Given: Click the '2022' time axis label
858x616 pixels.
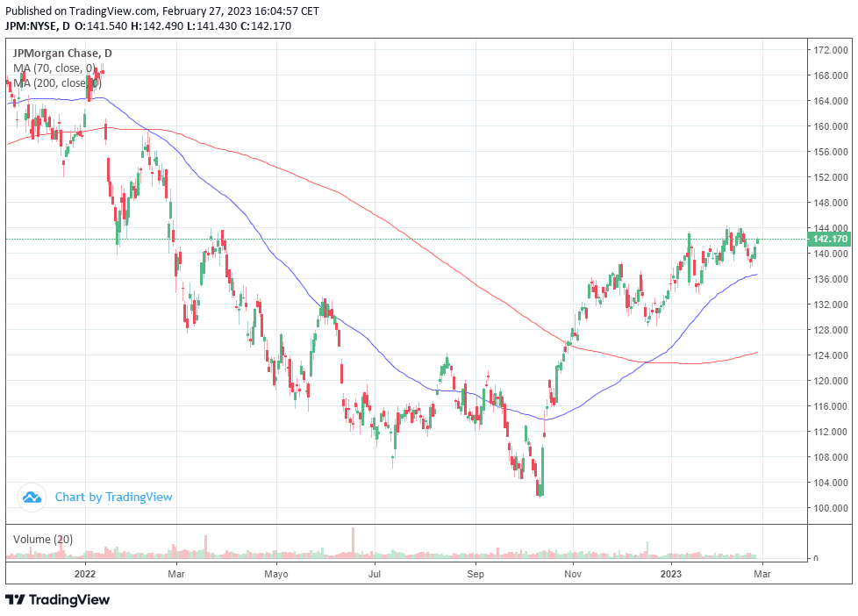Looking at the screenshot, I should (x=85, y=574).
